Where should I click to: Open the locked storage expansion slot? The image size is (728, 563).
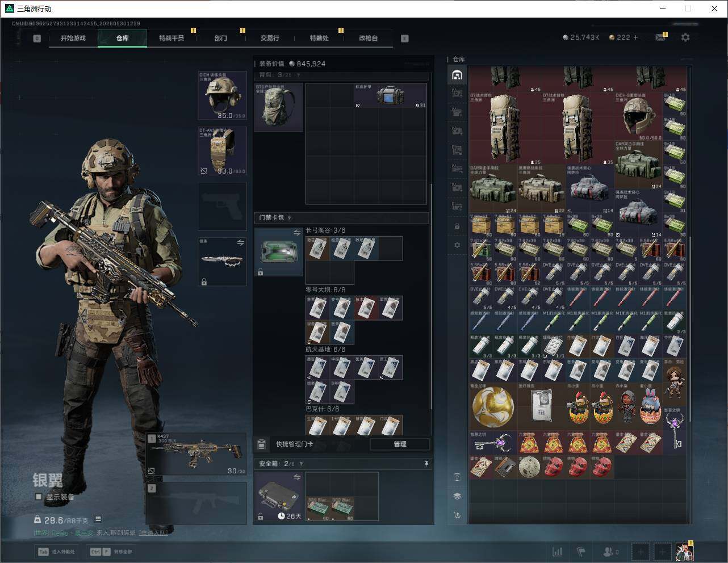click(x=457, y=226)
